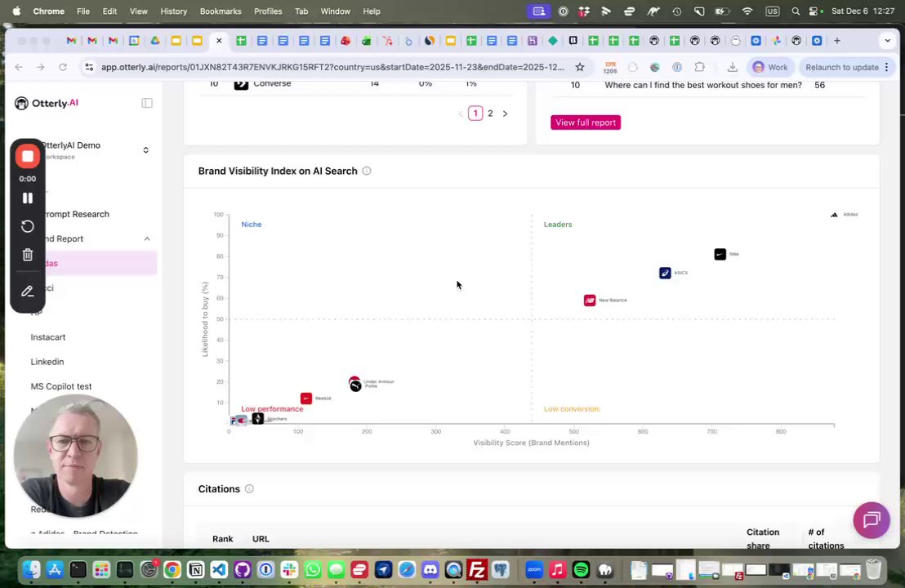Select the New Balance data point in the chart

click(589, 300)
